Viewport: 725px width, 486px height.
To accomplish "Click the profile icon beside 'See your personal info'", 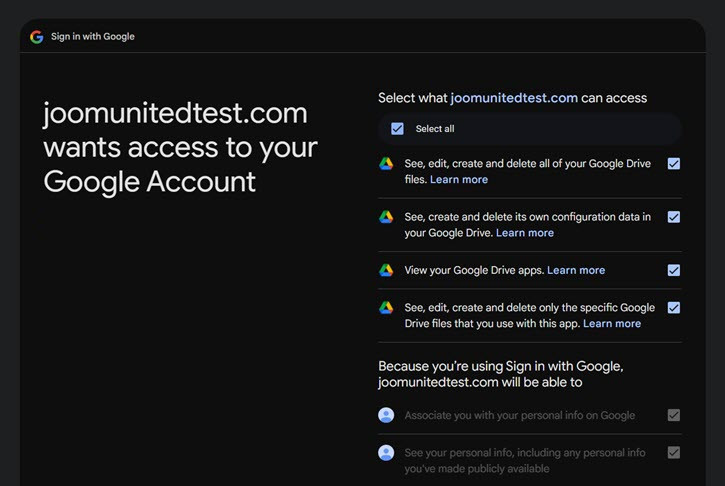I will point(386,453).
